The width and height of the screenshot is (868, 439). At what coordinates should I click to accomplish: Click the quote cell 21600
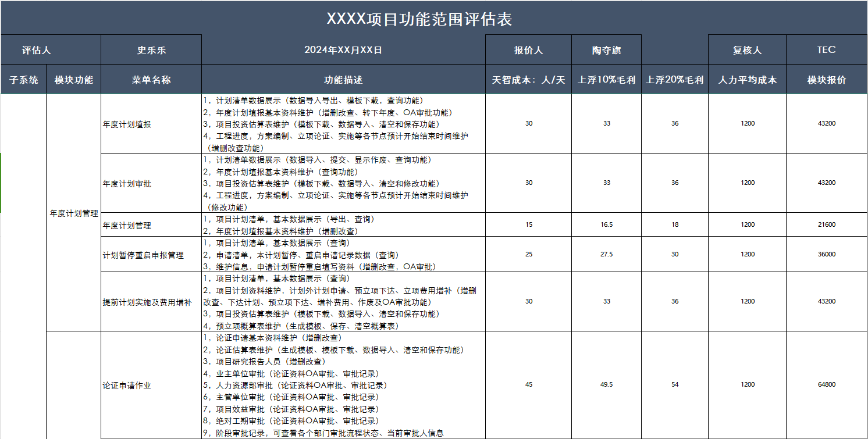coord(826,224)
